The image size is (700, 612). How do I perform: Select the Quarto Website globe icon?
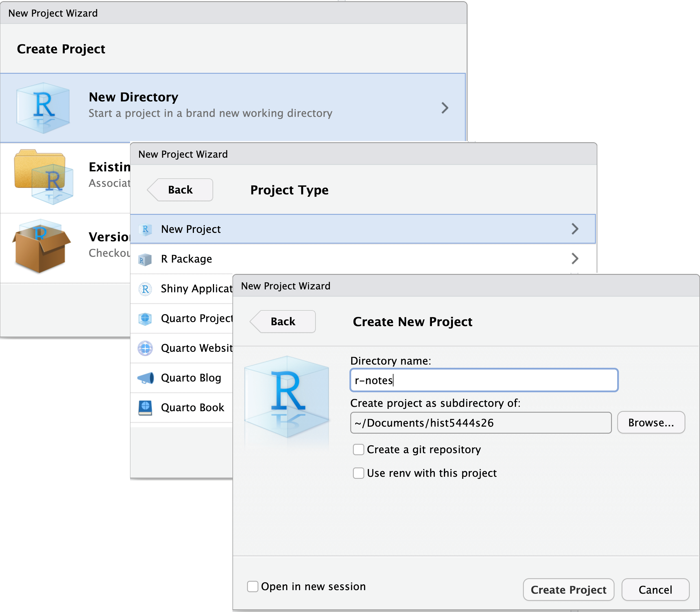[x=145, y=348]
